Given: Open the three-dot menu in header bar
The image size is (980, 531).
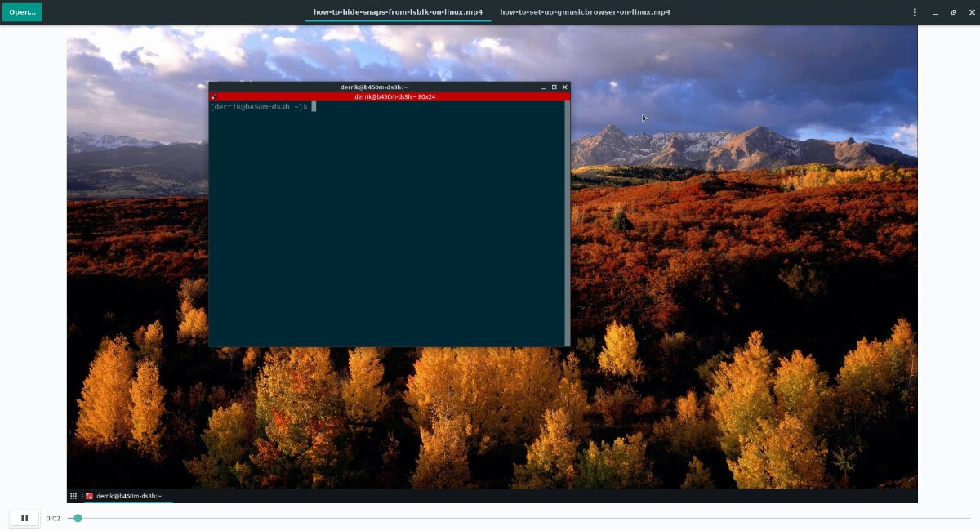Looking at the screenshot, I should tap(915, 12).
